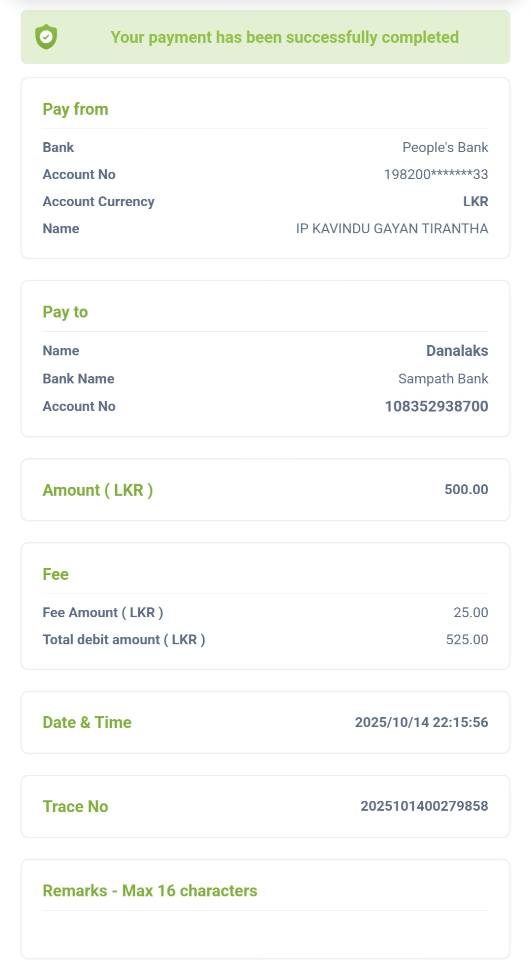Viewport: 531px width, 980px height.
Task: Select the masked account number 198200*******33
Action: pos(436,175)
